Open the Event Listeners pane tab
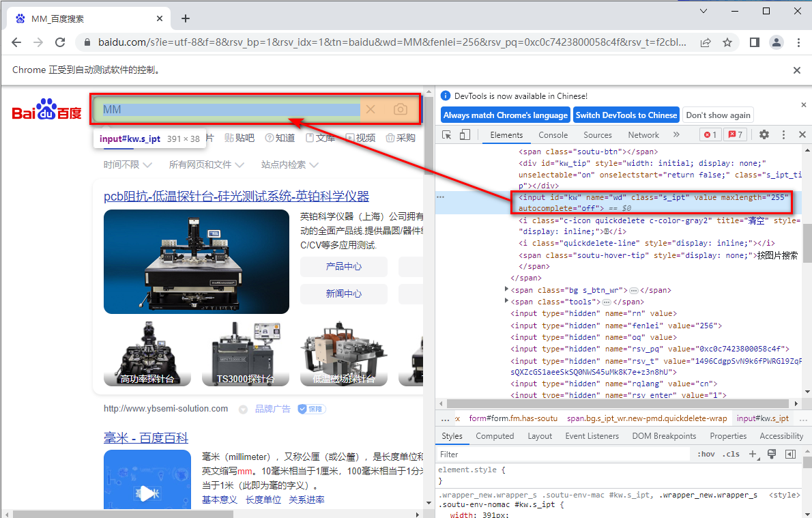 [592, 436]
